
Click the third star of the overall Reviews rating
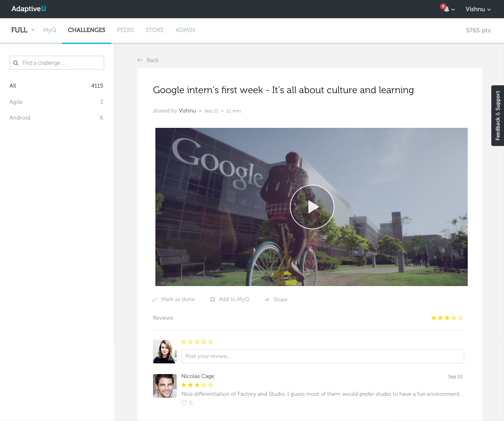(447, 318)
